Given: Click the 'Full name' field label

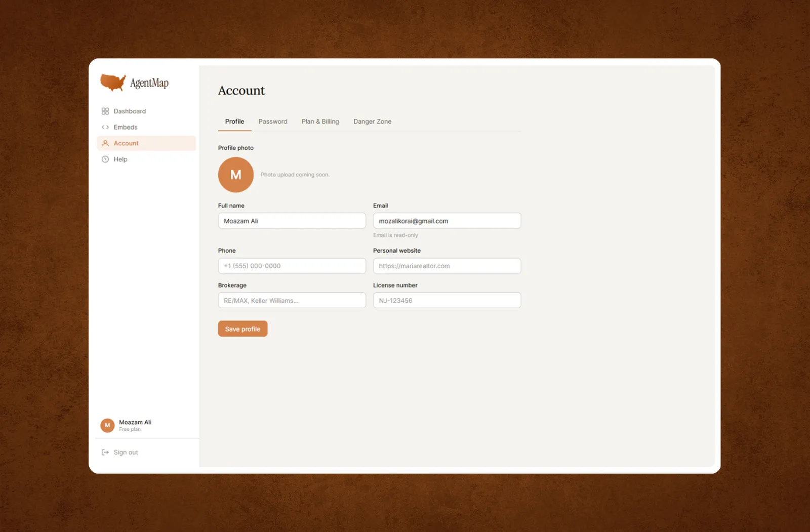Looking at the screenshot, I should click(x=231, y=206).
